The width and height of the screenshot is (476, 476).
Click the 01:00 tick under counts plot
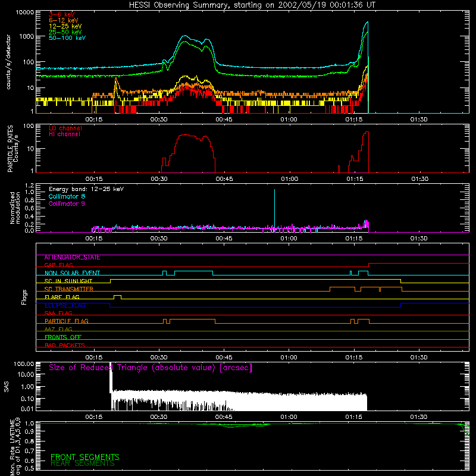pyautogui.click(x=289, y=120)
